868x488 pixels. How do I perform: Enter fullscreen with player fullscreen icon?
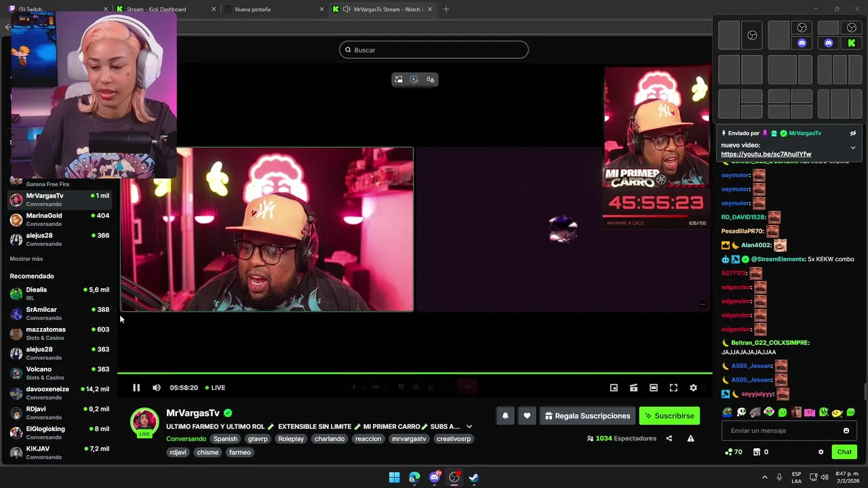[673, 388]
